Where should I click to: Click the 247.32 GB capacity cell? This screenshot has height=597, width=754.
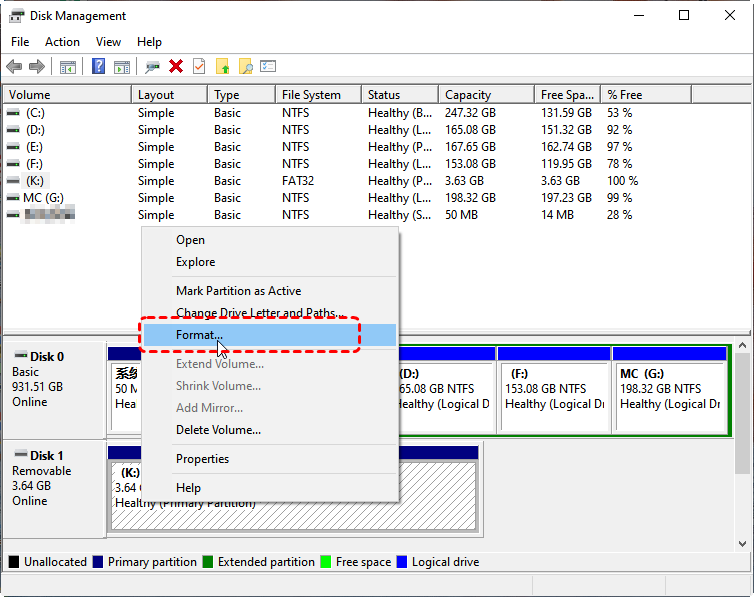pos(470,113)
